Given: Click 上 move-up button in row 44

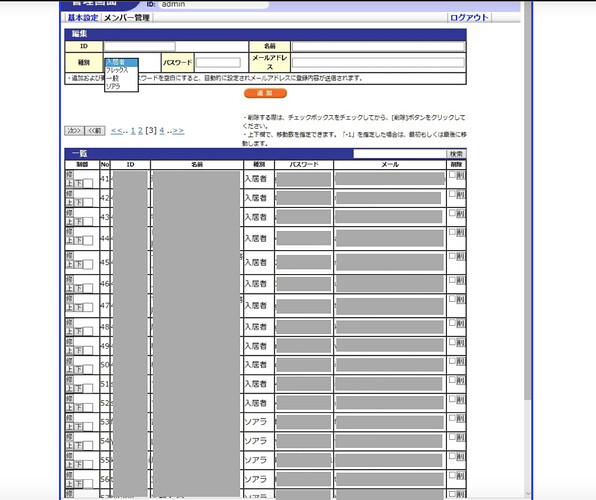Looking at the screenshot, I should [x=70, y=240].
